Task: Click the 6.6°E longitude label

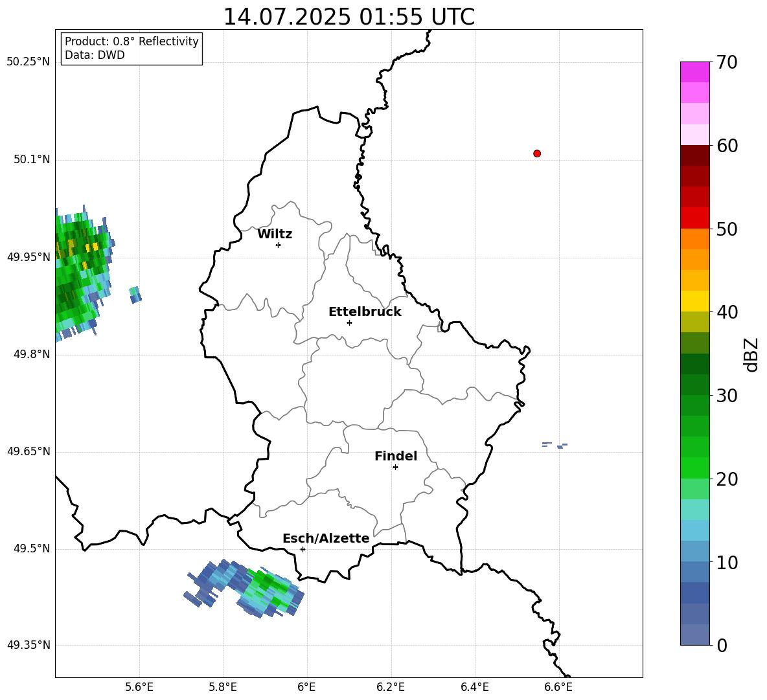Action: click(x=558, y=687)
